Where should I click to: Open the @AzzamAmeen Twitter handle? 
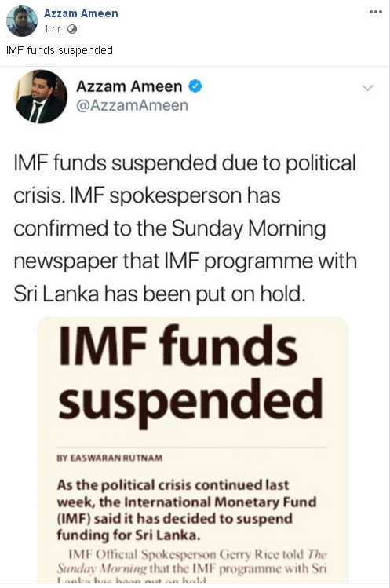(x=132, y=105)
